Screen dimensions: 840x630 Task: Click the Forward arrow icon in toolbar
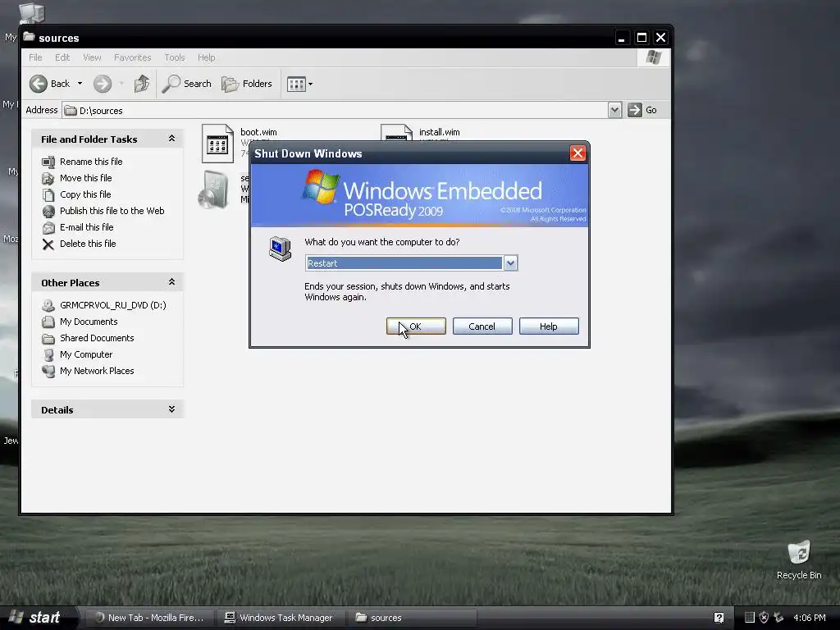103,84
